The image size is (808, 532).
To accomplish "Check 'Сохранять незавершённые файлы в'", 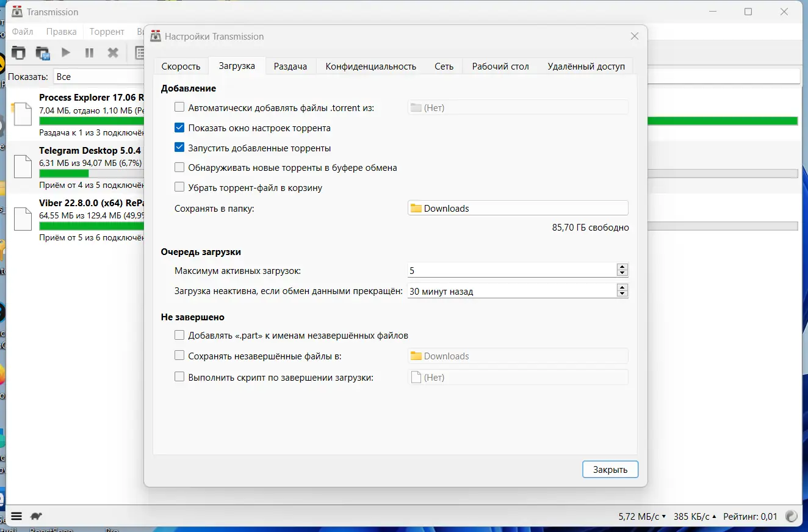I will [179, 356].
